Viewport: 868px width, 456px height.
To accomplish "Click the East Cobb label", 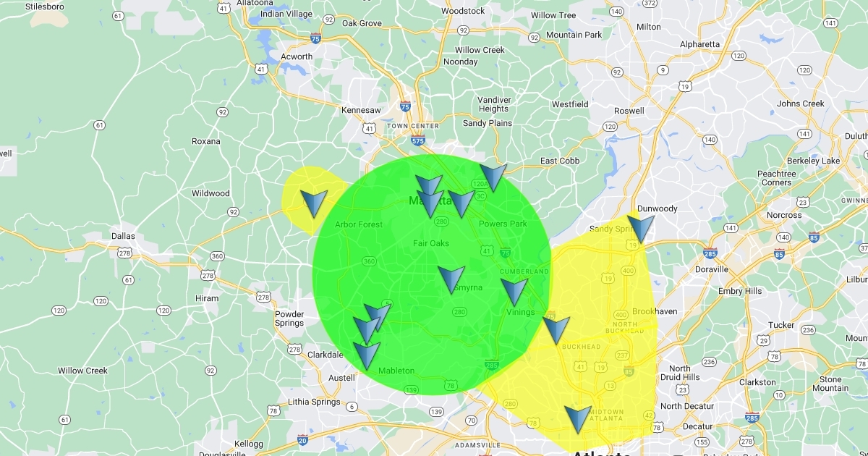I will click(x=560, y=161).
